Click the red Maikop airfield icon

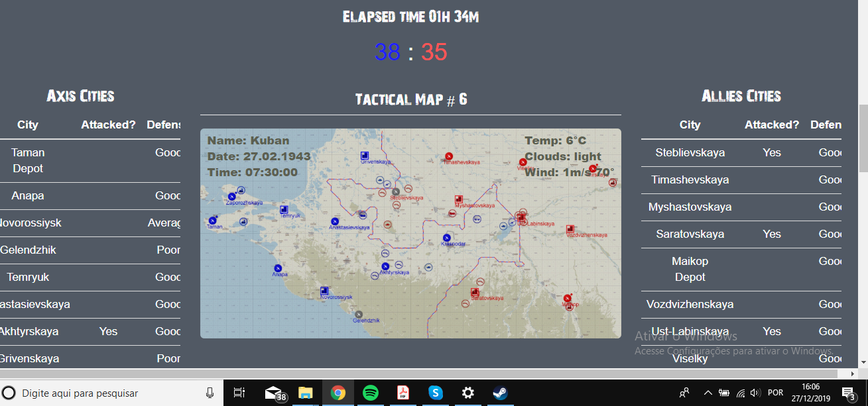pos(567,299)
